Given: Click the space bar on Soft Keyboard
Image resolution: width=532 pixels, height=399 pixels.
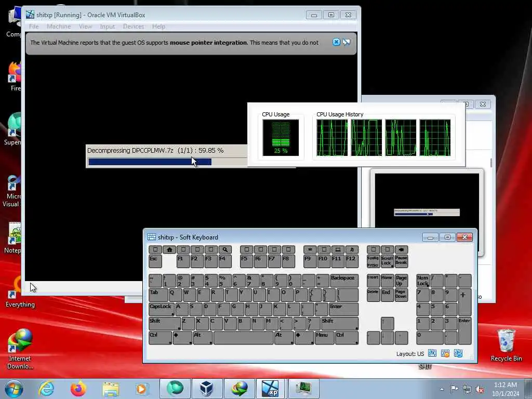Looking at the screenshot, I should [x=244, y=338].
